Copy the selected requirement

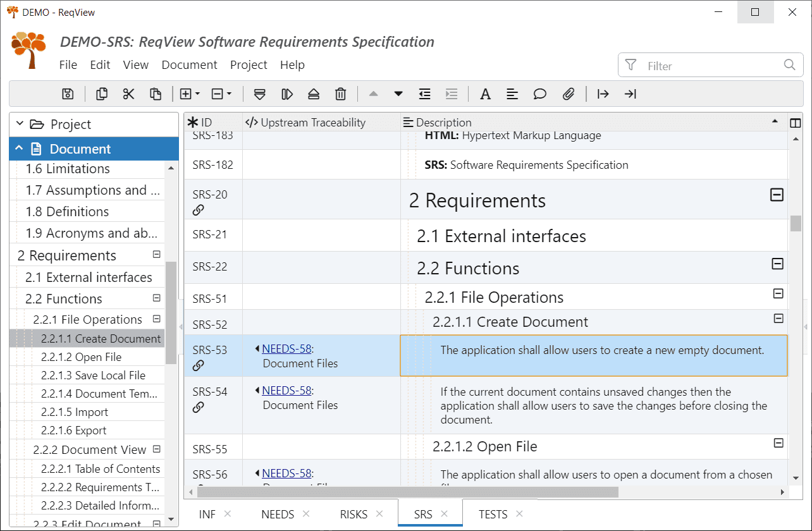pos(101,94)
